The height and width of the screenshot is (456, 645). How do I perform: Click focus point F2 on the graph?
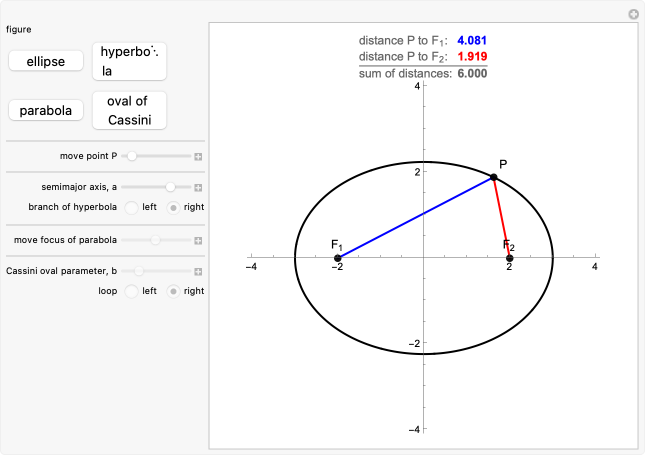click(510, 259)
